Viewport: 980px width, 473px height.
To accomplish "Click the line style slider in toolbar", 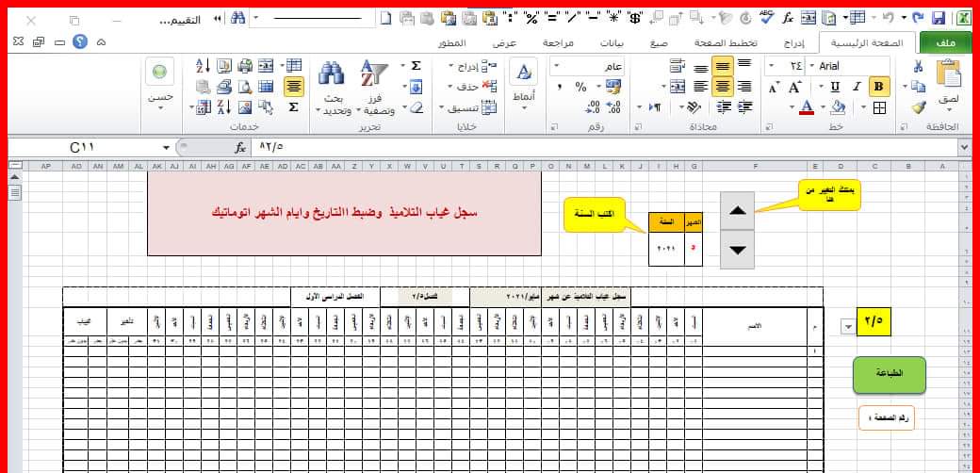I will (318, 19).
